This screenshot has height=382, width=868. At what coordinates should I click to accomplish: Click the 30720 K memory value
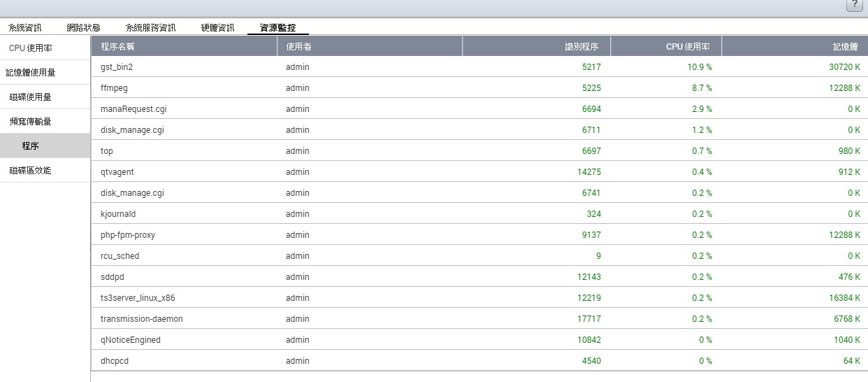(845, 67)
